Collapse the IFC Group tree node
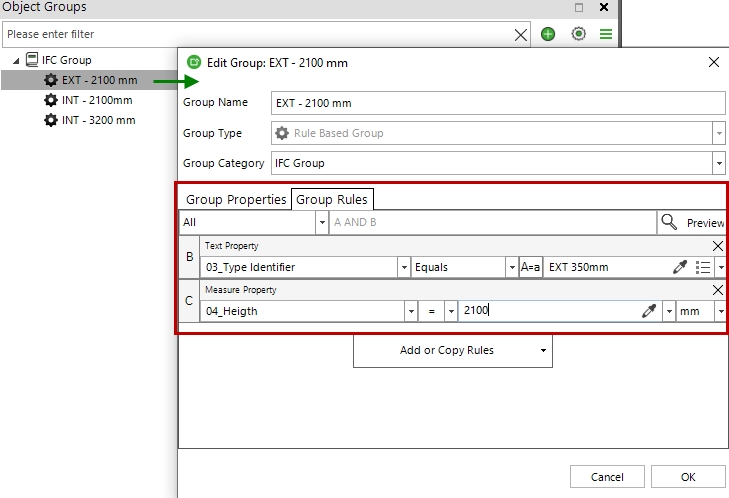This screenshot has height=498, width=729. [x=17, y=61]
